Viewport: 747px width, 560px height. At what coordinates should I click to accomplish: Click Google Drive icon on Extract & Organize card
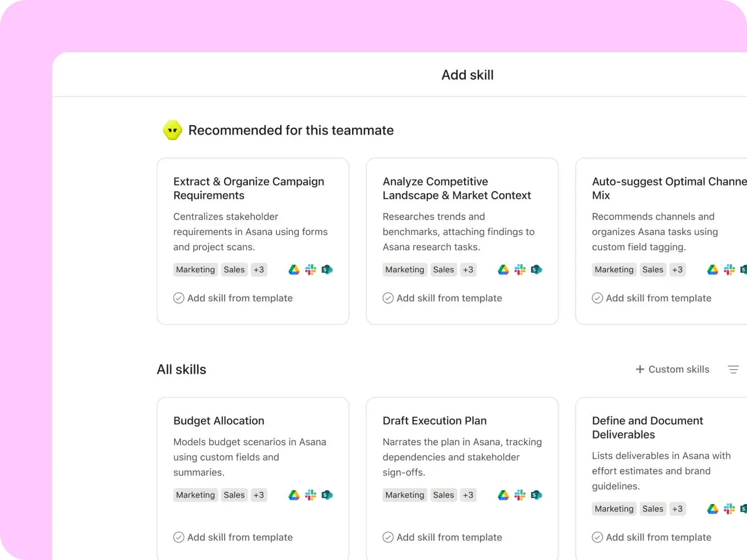[x=294, y=270]
